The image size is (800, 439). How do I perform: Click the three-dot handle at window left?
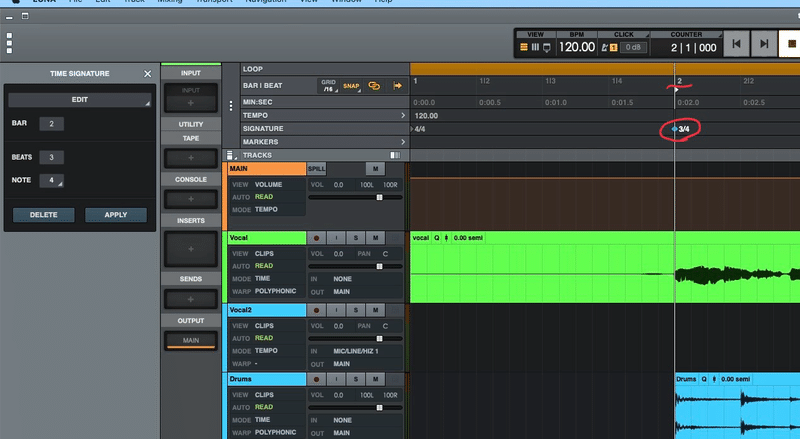coord(9,43)
